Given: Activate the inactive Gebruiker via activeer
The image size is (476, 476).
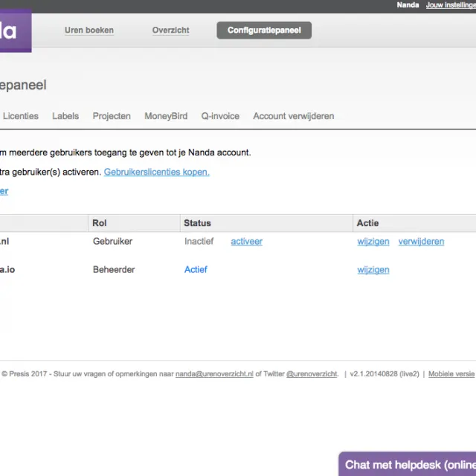Looking at the screenshot, I should tap(246, 242).
